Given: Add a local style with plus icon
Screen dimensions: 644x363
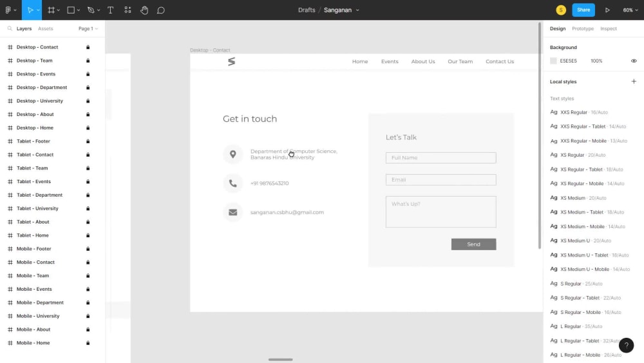Looking at the screenshot, I should pos(634,81).
